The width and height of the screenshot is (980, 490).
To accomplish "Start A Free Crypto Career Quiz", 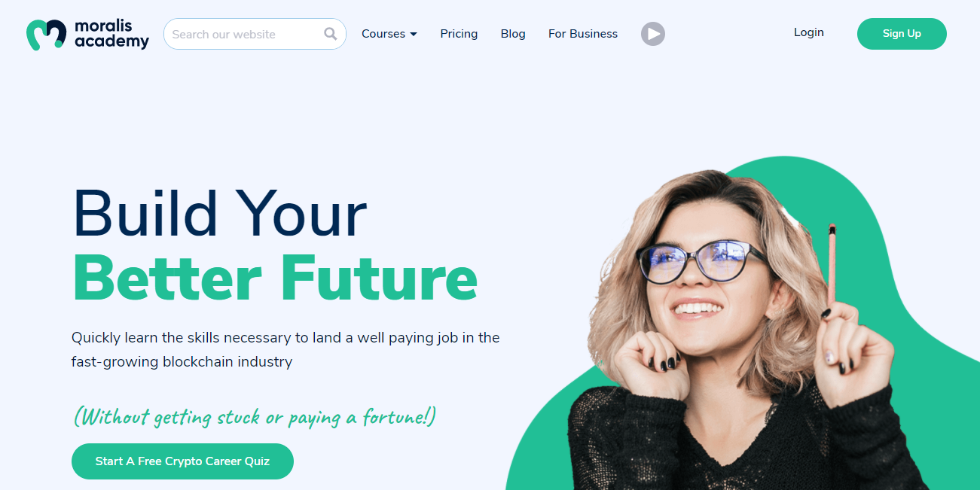I will point(182,461).
